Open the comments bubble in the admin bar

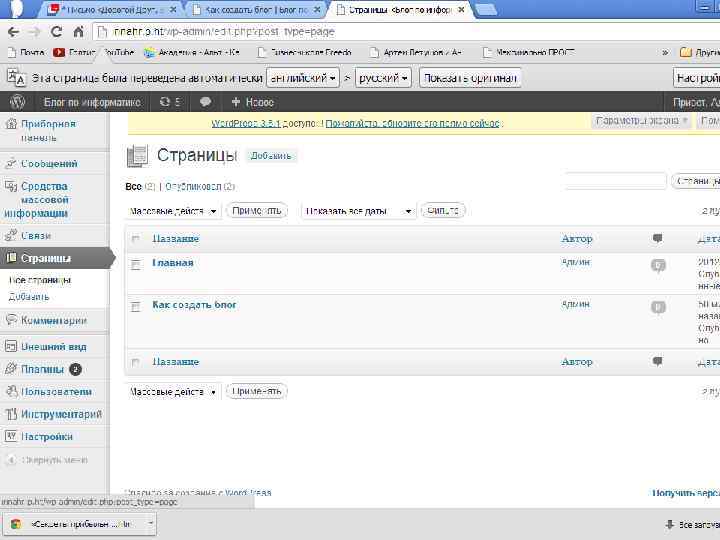pyautogui.click(x=205, y=102)
